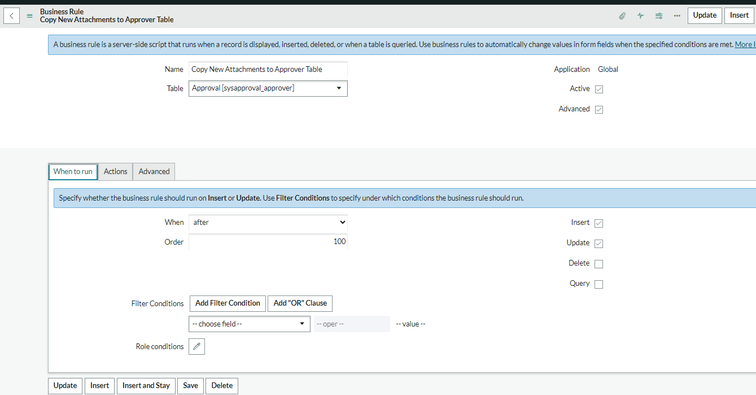This screenshot has width=756, height=395.
Task: Click the Global application value
Action: (x=608, y=69)
